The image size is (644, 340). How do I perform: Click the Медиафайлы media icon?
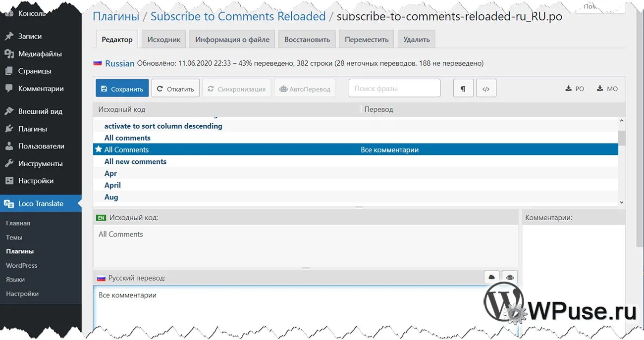(9, 53)
